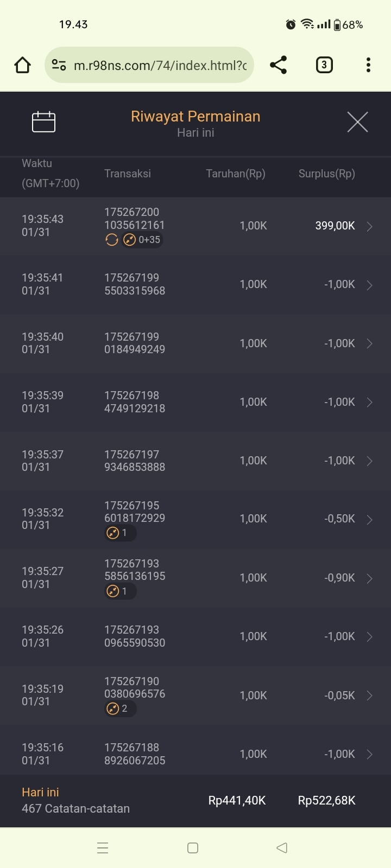Open the 19:35:16 transaction row

point(195,754)
